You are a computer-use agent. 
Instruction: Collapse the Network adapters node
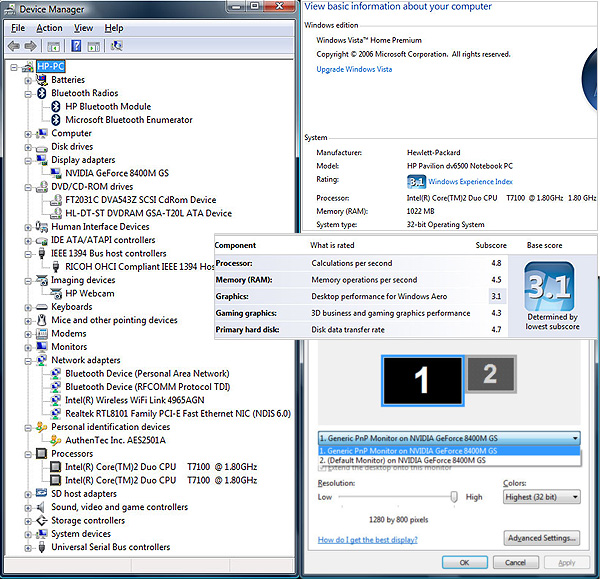tap(28, 361)
